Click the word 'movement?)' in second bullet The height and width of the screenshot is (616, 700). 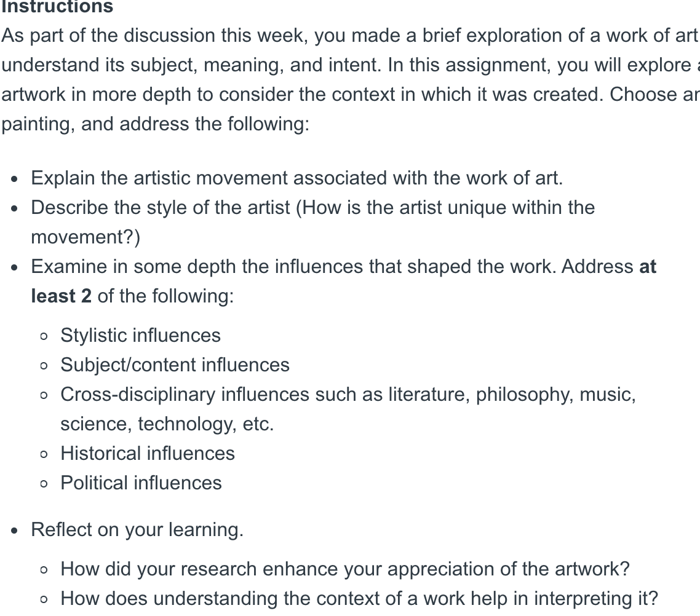point(86,237)
